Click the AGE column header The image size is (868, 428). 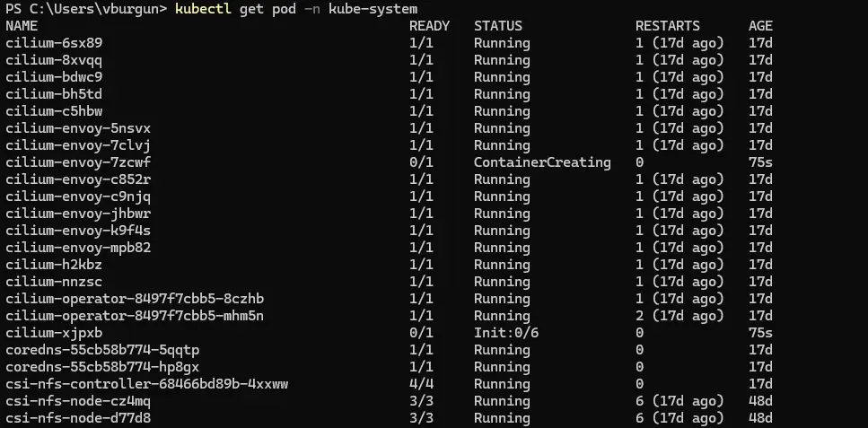coord(760,26)
